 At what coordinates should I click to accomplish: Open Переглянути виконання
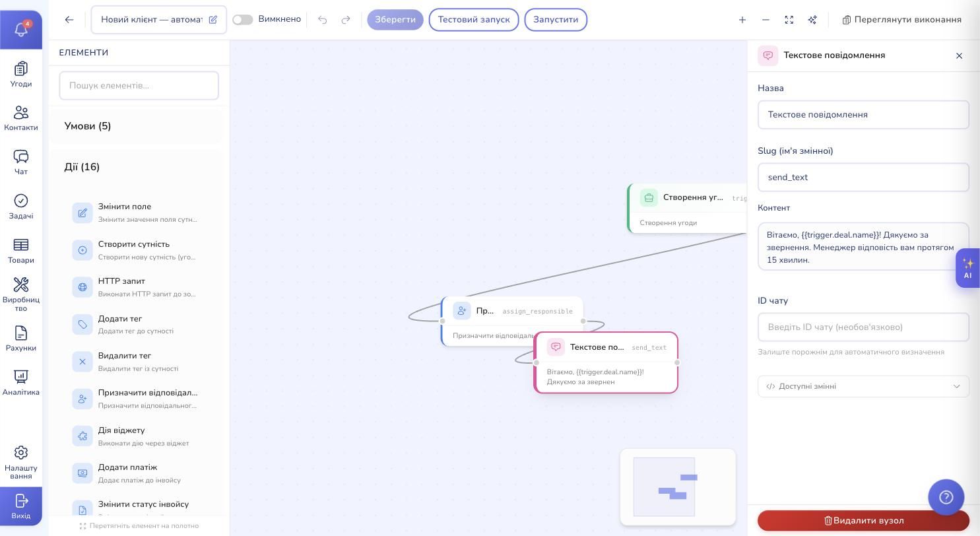pyautogui.click(x=902, y=20)
